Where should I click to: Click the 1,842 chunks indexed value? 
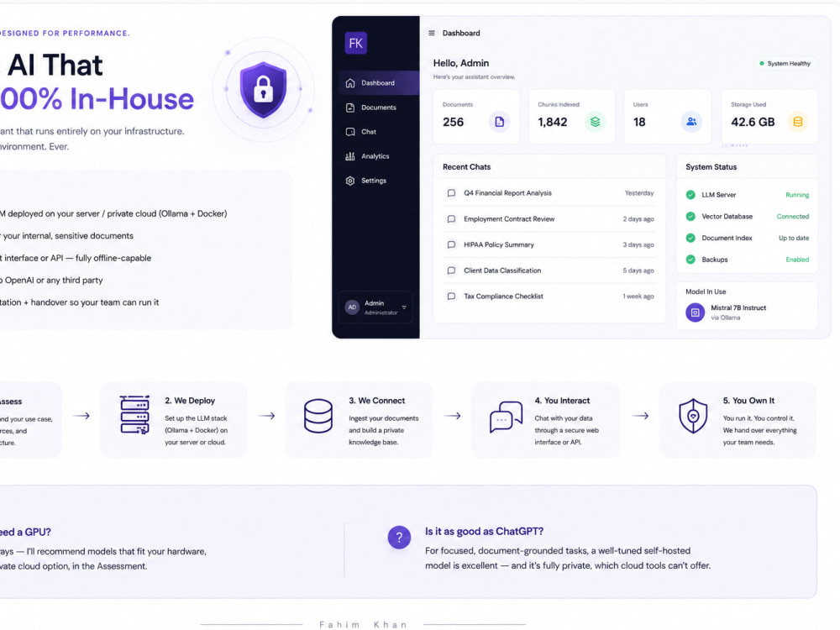coord(553,122)
